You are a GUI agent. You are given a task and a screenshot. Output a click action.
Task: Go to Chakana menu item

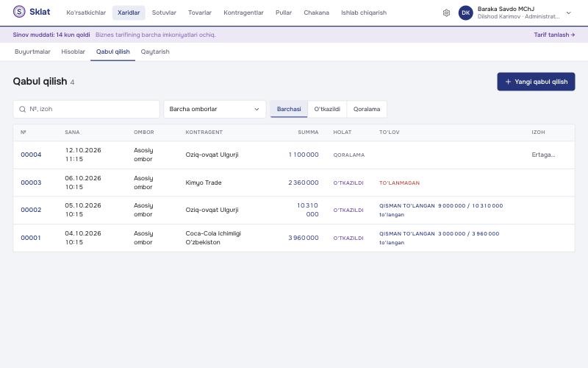317,13
